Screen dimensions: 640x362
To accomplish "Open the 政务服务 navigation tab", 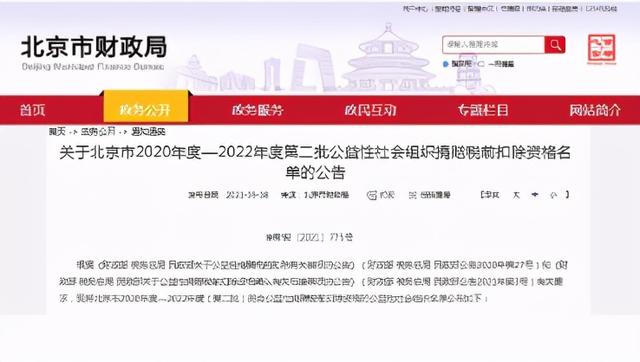I will point(258,110).
